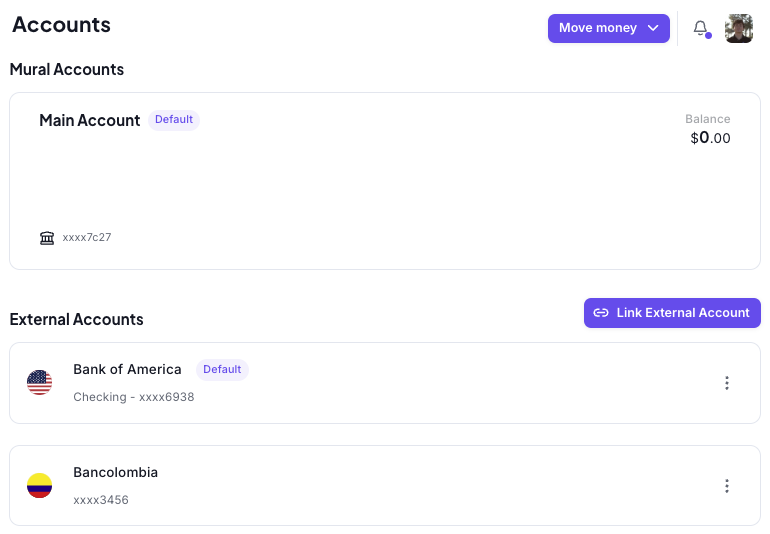Image resolution: width=770 pixels, height=534 pixels.
Task: Select the Bancolombia account name
Action: coord(115,472)
